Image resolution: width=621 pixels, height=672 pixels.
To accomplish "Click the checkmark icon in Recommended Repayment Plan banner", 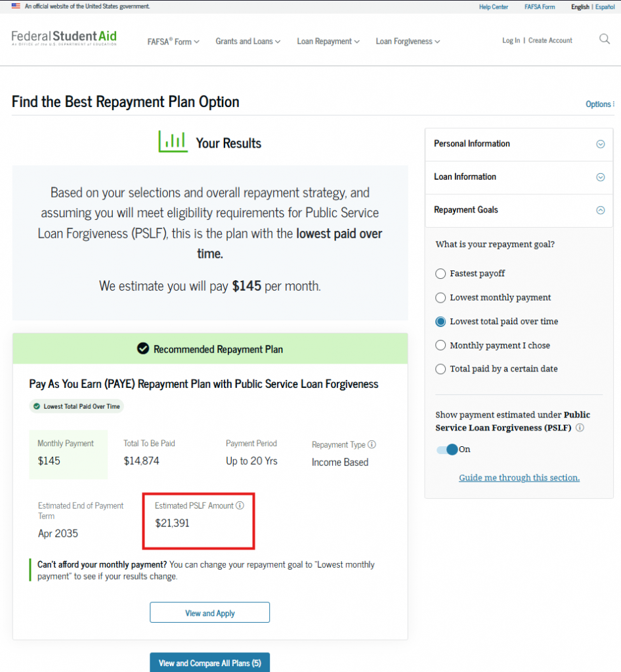I will [x=143, y=348].
